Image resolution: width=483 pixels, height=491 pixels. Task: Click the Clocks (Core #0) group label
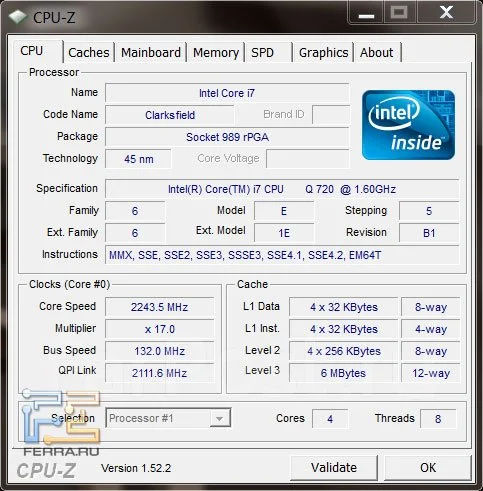point(69,284)
